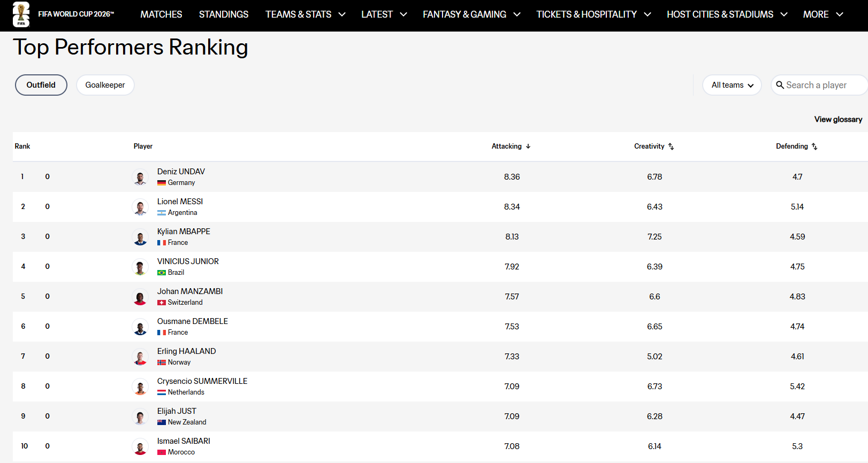Sort by Creativity using the arrows icon
Viewport: 868px width, 463px height.
tap(671, 146)
